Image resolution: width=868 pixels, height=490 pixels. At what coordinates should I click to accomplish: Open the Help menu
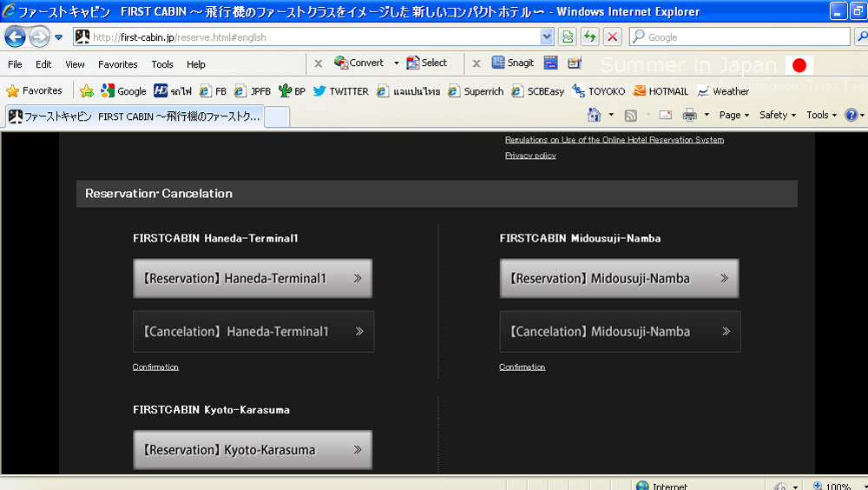click(x=195, y=64)
